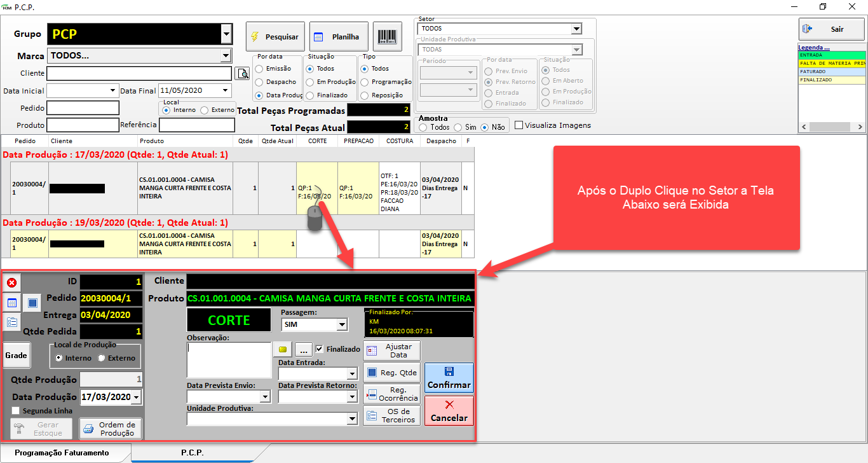The height and width of the screenshot is (463, 868).
Task: Open Data Final date dropdown
Action: coord(226,91)
